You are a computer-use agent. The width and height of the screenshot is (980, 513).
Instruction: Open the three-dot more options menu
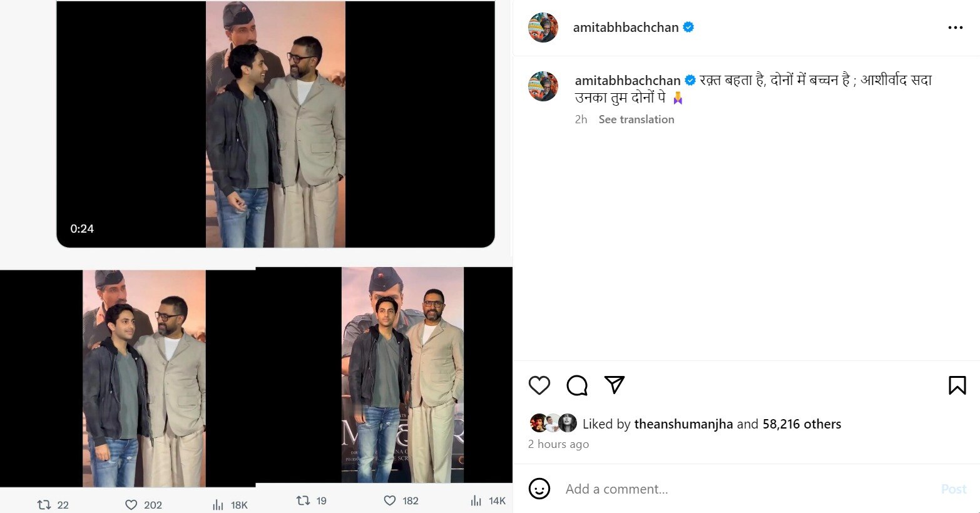(x=955, y=28)
